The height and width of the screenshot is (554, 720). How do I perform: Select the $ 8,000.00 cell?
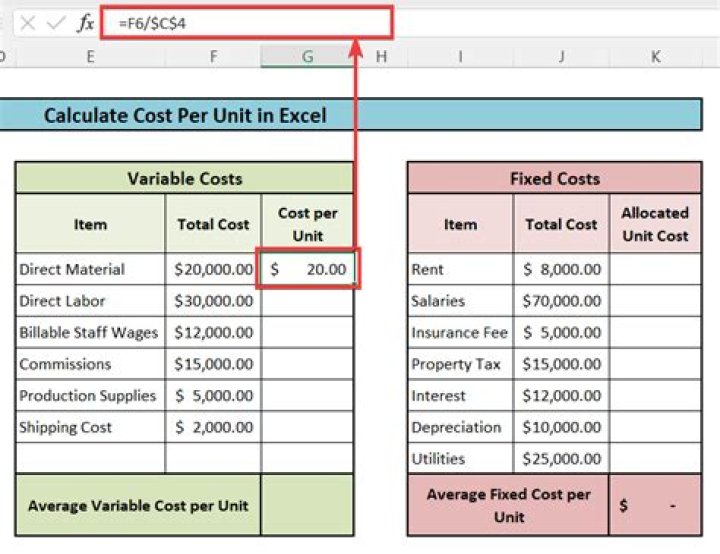tap(561, 269)
